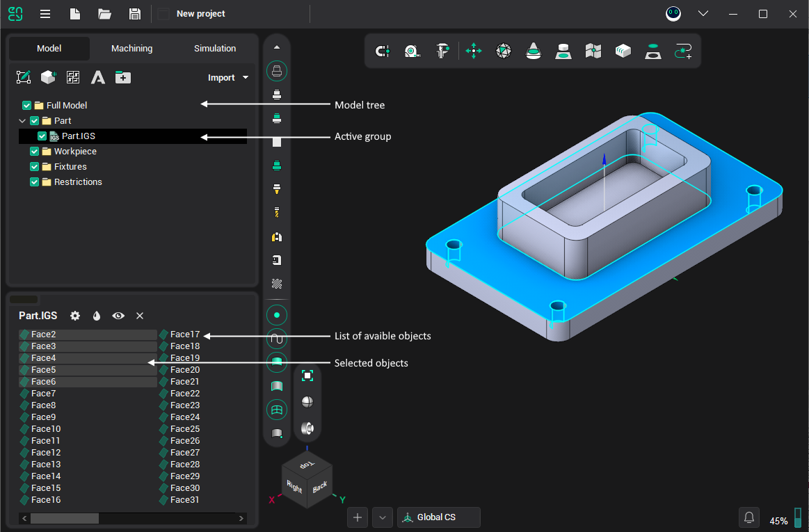Uncheck the Workpiece checkbox

[35, 152]
